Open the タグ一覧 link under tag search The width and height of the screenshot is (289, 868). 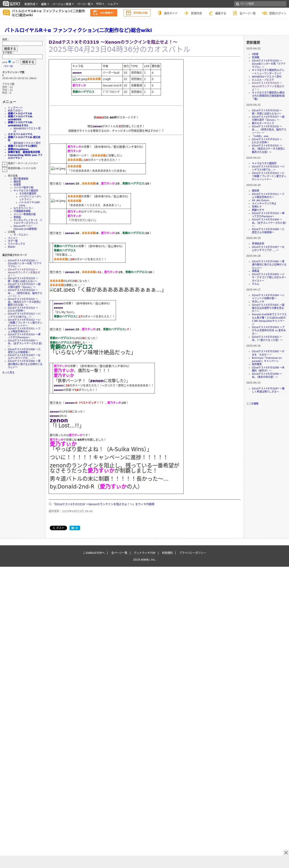pyautogui.click(x=8, y=66)
